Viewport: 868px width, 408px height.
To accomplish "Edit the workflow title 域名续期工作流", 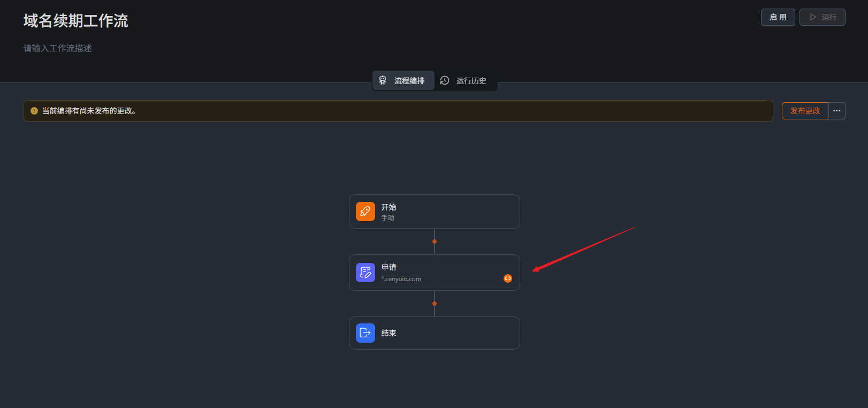I will coord(76,21).
